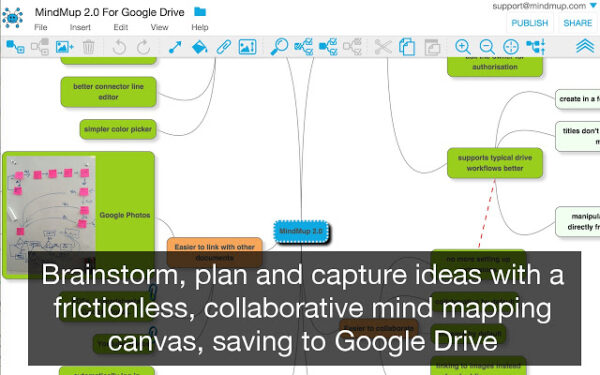Click the map title MindMup 2.0 For Google Drive
This screenshot has width=600, height=375.
pos(109,12)
